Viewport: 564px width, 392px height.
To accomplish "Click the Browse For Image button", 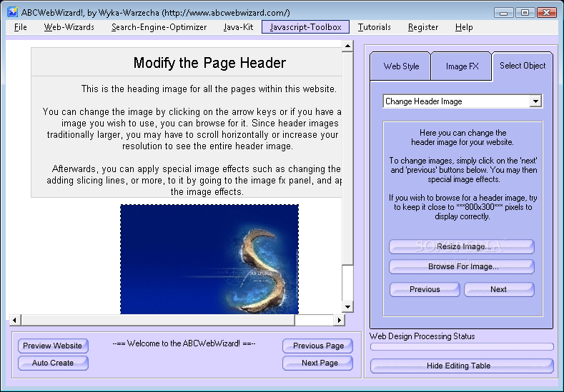I will [x=462, y=266].
